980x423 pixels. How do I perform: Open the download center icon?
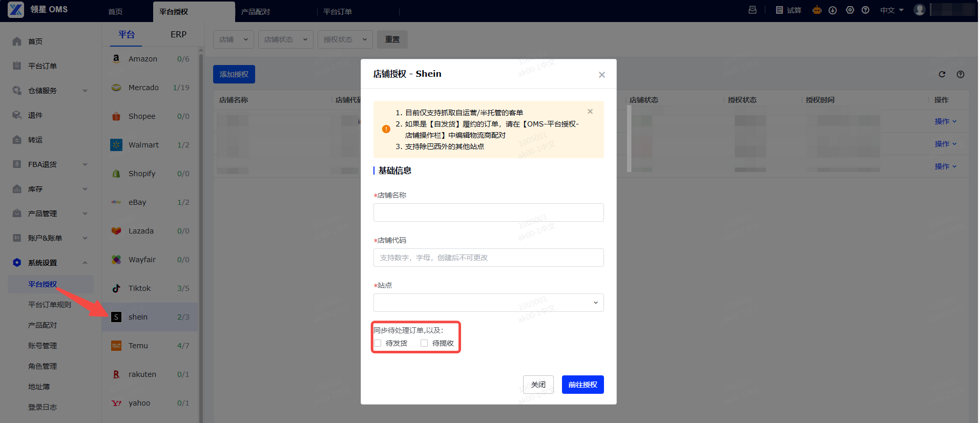833,10
